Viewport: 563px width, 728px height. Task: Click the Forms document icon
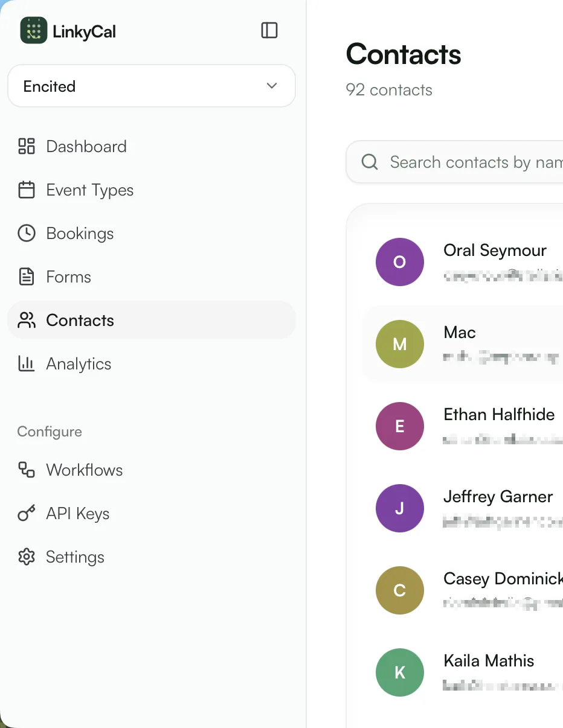click(x=27, y=276)
